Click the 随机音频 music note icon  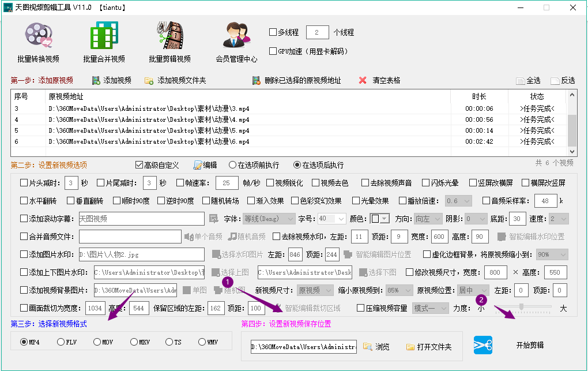point(232,237)
